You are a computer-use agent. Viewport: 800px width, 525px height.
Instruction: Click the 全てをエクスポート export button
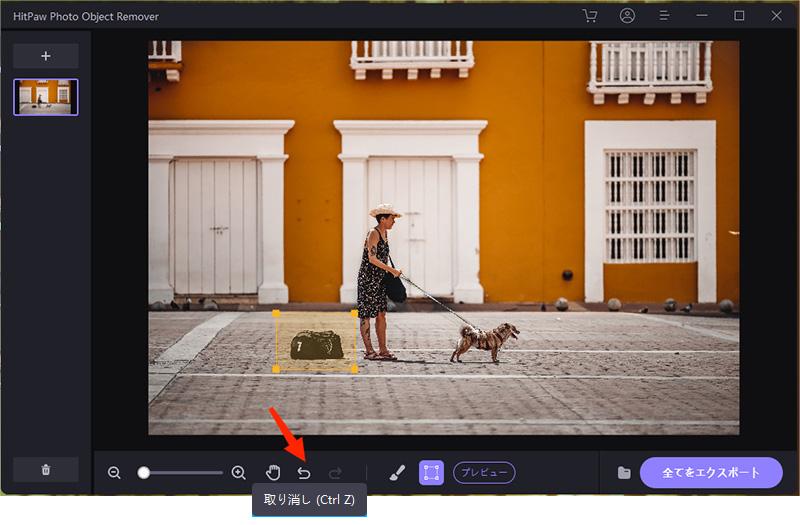(713, 473)
